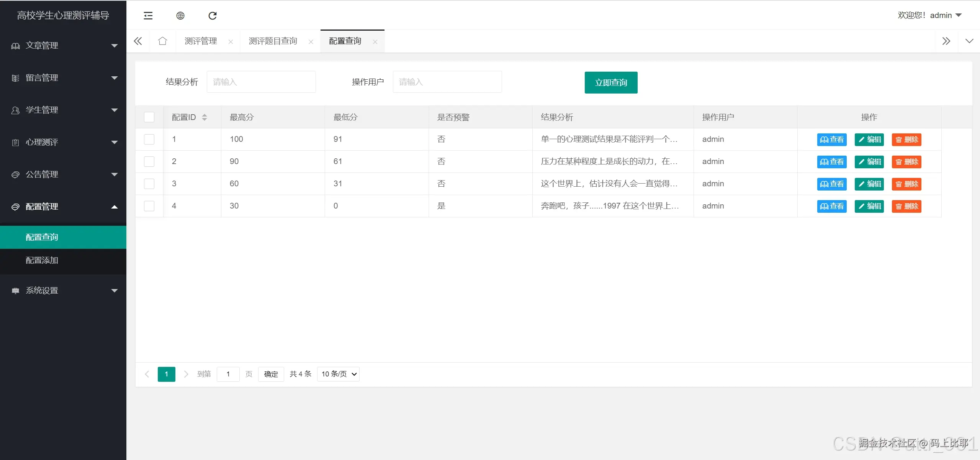The width and height of the screenshot is (980, 460).
Task: Go to the previous page arrow
Action: 147,374
